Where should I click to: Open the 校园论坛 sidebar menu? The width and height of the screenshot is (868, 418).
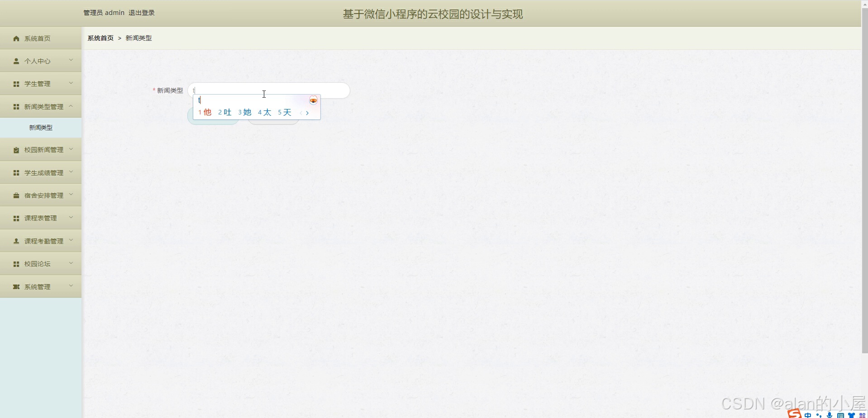[x=41, y=264]
